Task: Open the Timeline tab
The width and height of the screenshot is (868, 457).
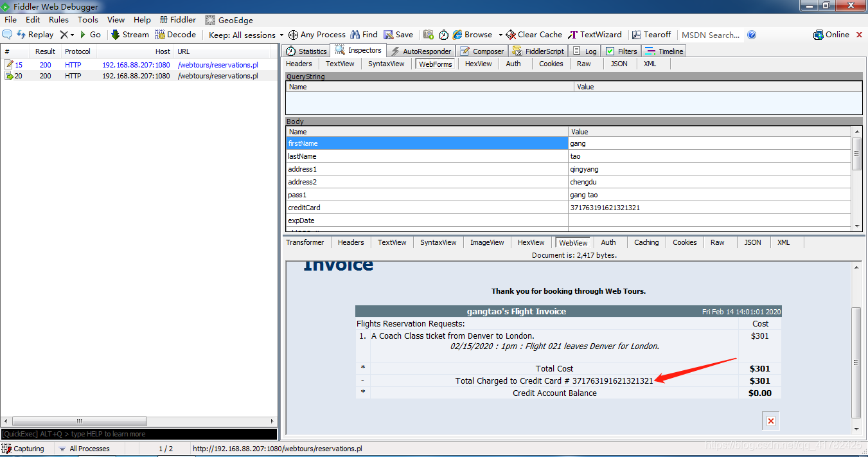Action: click(x=664, y=51)
